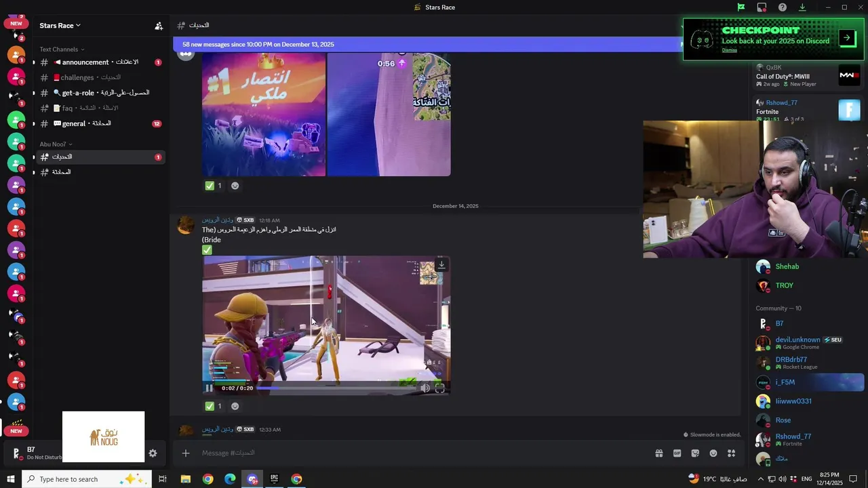Toggle check mark reaction under video
The height and width of the screenshot is (488, 868).
(x=214, y=406)
